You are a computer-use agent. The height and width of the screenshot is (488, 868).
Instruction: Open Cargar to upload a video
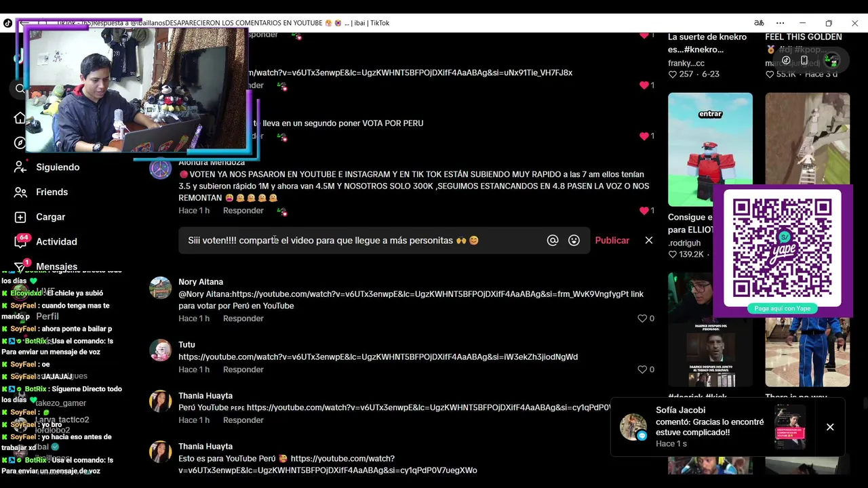50,217
